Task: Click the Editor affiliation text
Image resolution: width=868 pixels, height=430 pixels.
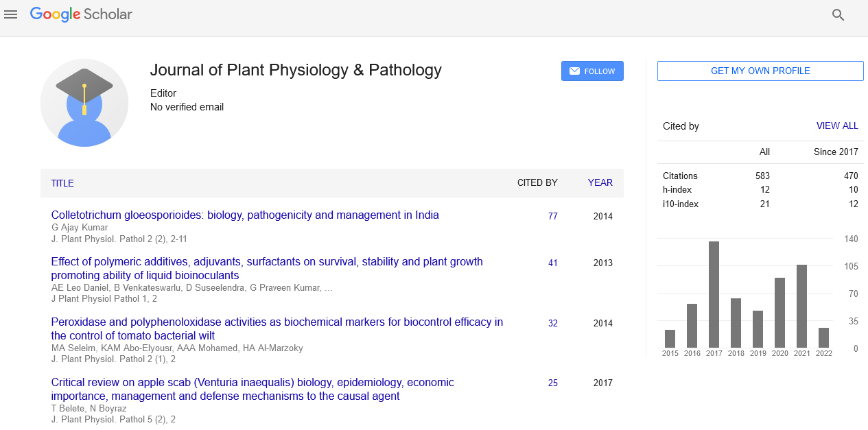Action: pos(163,93)
